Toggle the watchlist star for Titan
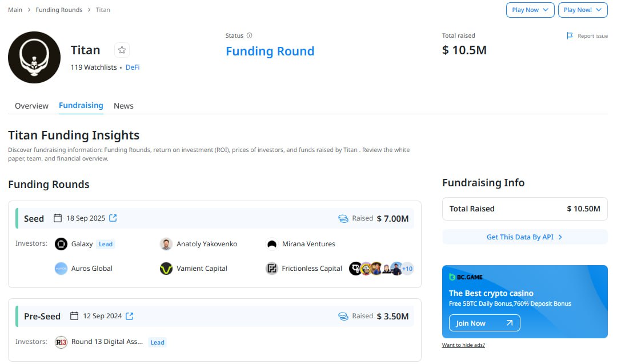 (122, 50)
